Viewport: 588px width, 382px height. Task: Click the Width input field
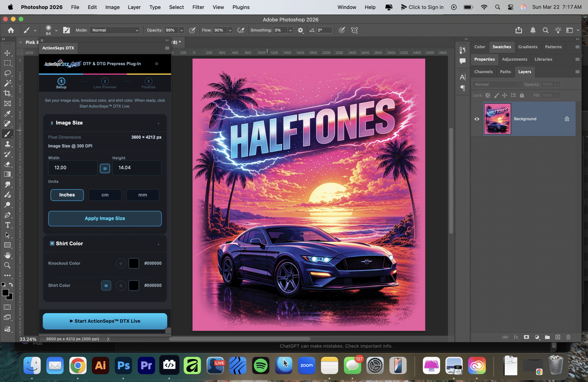click(73, 168)
